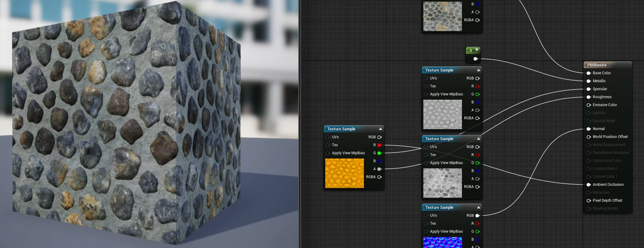This screenshot has width=644, height=248.
Task: Select the 0 constant node header
Action: (473, 50)
